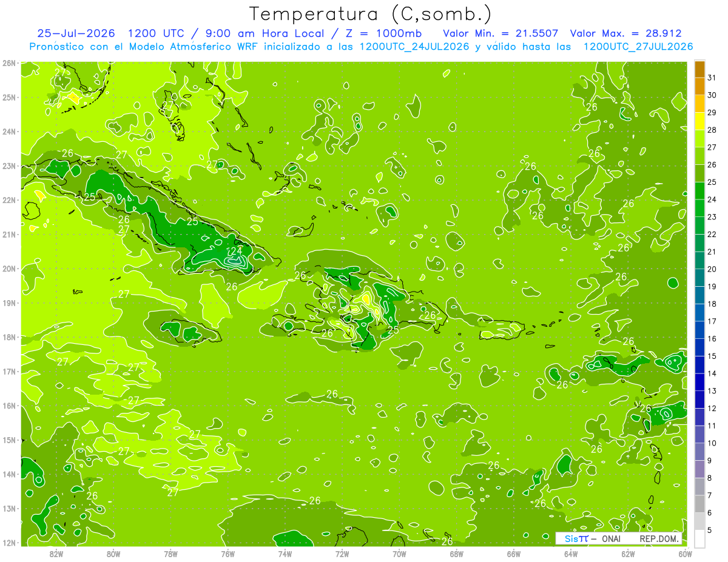Click the "20N" latitude axis label
The image size is (728, 562).
(8, 269)
